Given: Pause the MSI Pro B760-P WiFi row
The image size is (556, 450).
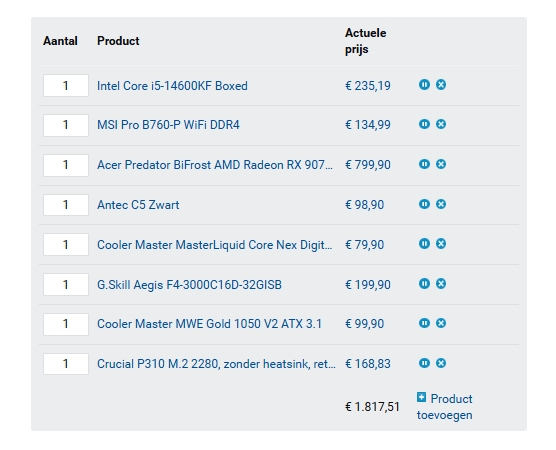Looking at the screenshot, I should (x=424, y=124).
